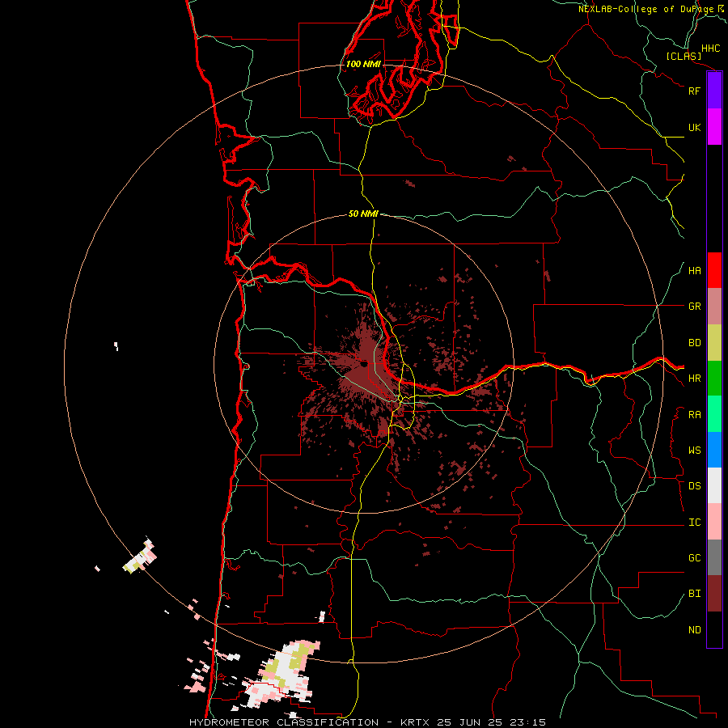
Task: Click the red HA legend swatch
Action: point(714,270)
